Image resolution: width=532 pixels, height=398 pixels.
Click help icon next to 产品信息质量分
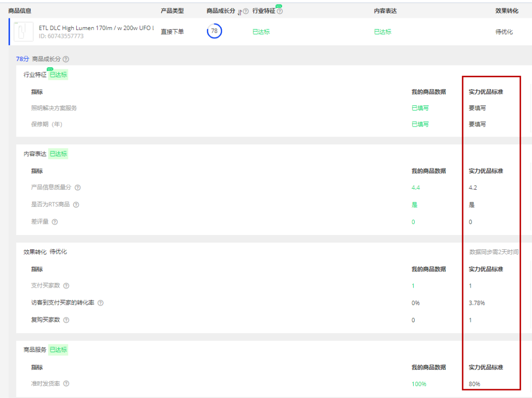click(78, 188)
